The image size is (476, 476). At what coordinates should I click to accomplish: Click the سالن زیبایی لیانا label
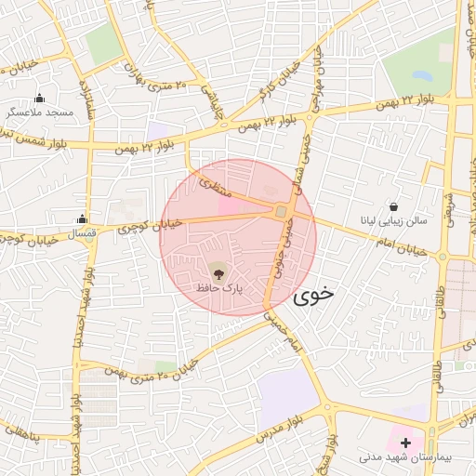(x=393, y=221)
